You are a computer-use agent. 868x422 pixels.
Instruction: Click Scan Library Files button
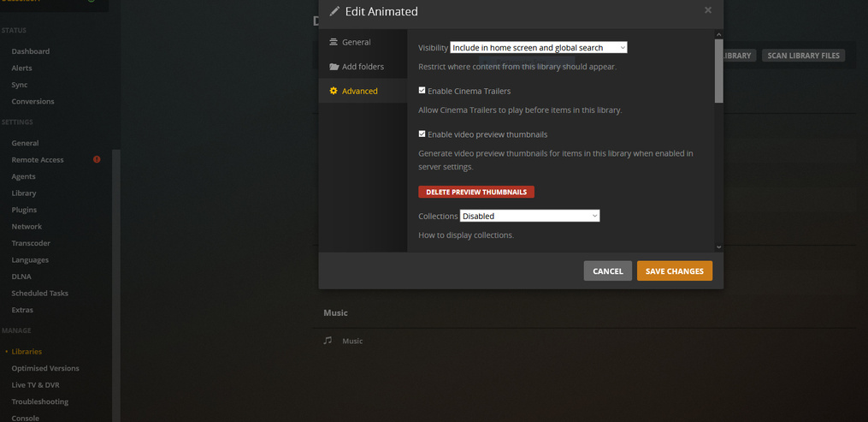click(803, 56)
